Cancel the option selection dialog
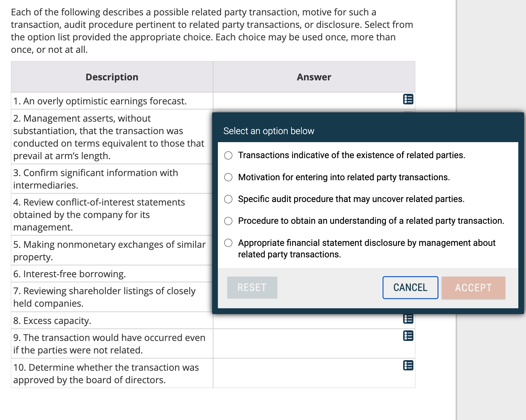This screenshot has height=420, width=526. click(410, 287)
